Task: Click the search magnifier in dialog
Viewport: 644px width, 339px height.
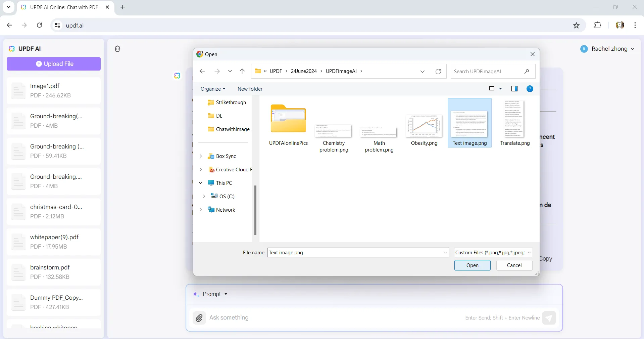Action: click(x=527, y=71)
